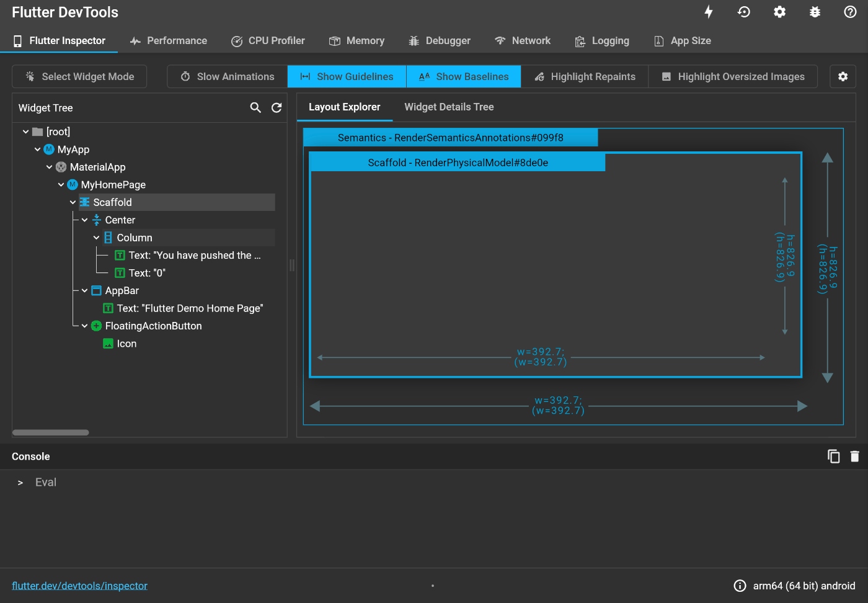Screen dimensions: 868x603
Task: Open DevTools settings gear in top bar
Action: click(x=780, y=12)
